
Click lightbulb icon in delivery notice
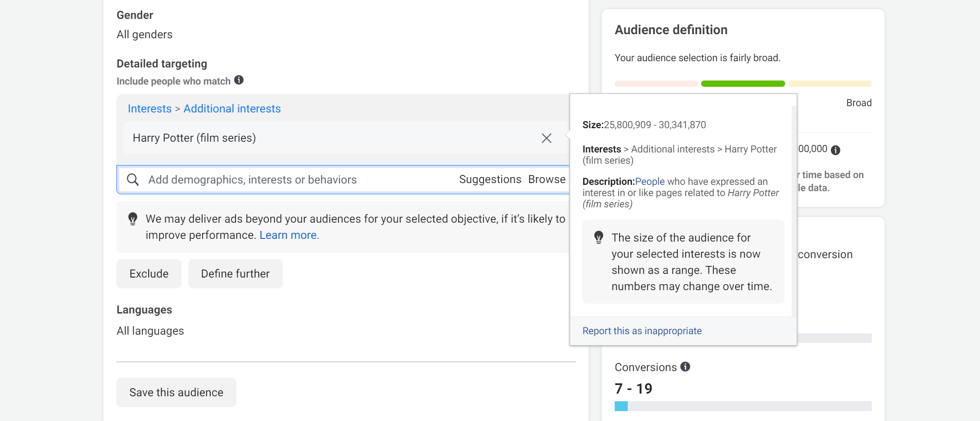133,219
